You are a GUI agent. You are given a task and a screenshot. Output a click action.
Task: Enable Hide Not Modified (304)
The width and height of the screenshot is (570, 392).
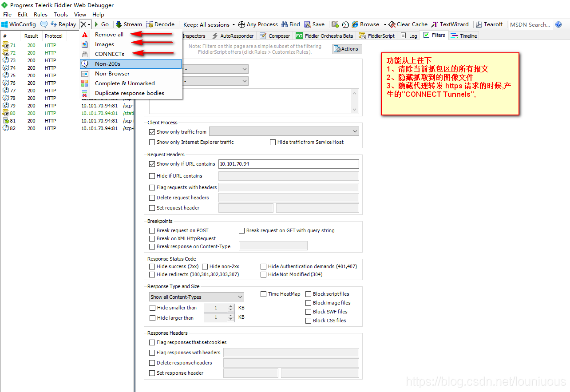264,274
